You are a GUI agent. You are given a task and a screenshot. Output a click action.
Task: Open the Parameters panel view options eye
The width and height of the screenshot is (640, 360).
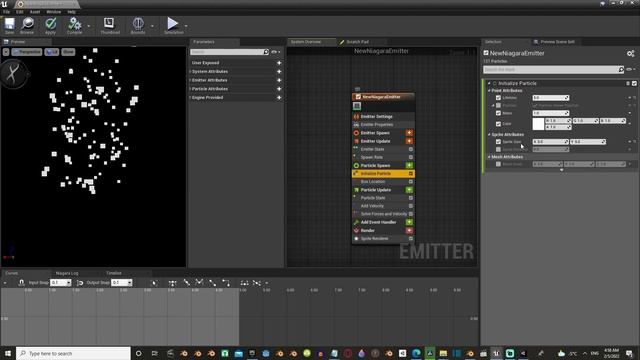(x=276, y=52)
